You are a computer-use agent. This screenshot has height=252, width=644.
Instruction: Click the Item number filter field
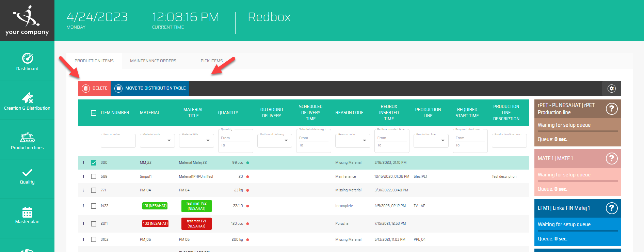[118, 141]
